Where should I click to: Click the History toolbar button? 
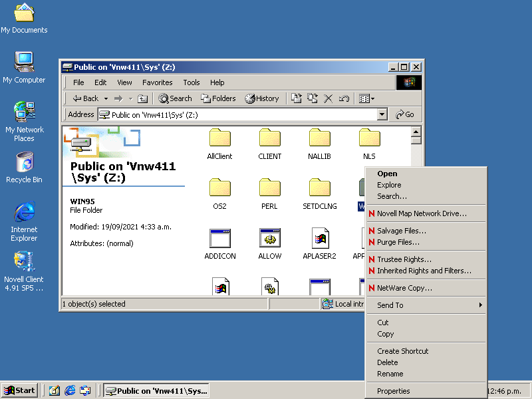262,98
